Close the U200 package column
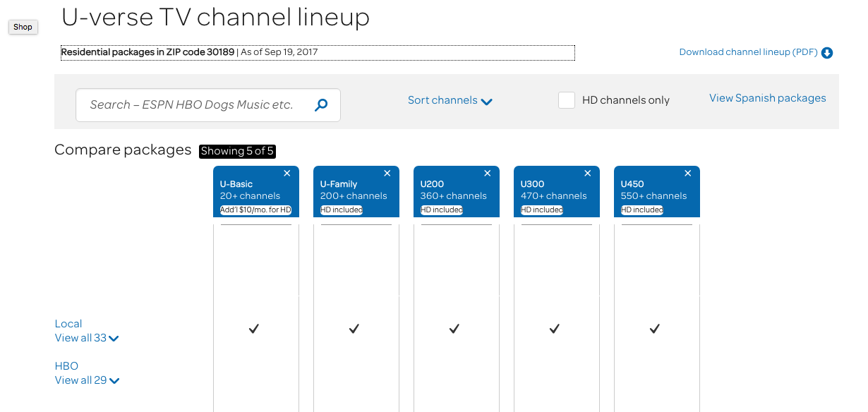 point(488,174)
